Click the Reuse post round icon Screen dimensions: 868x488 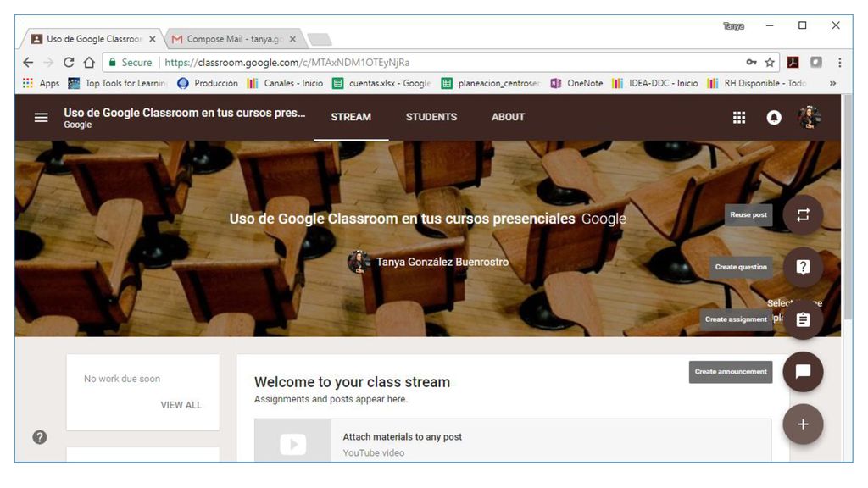coord(803,214)
